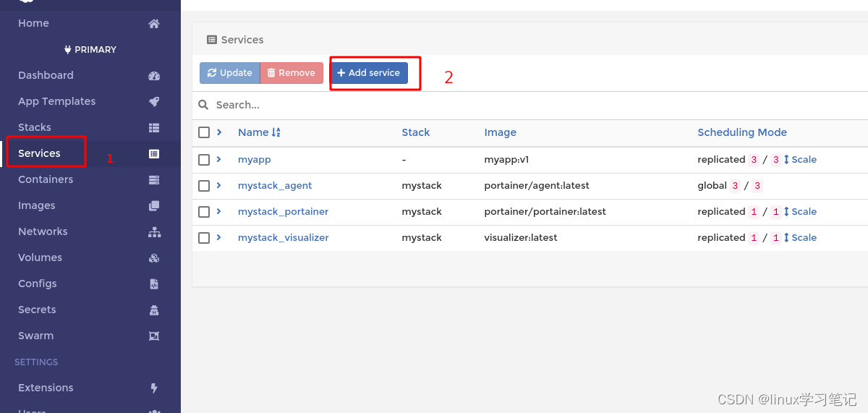
Task: Click the Services panel header icon
Action: (212, 40)
